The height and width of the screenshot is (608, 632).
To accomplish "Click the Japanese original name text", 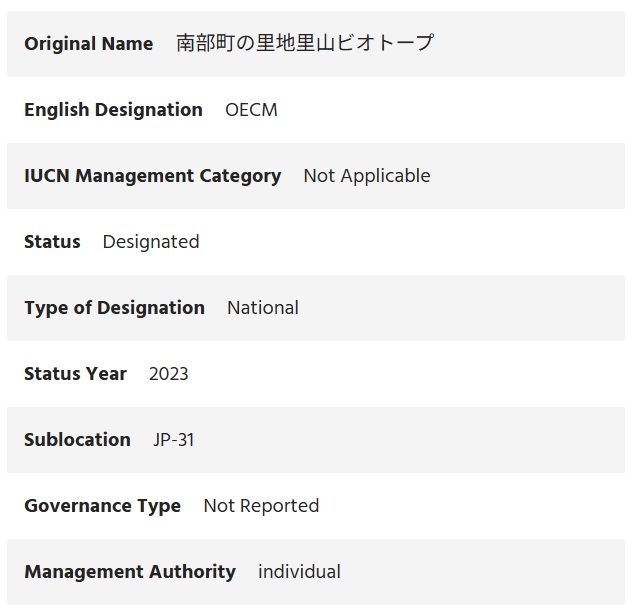I will [x=305, y=43].
